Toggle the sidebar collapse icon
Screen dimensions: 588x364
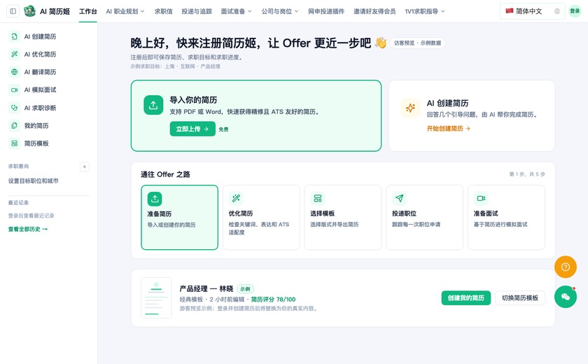[13, 11]
